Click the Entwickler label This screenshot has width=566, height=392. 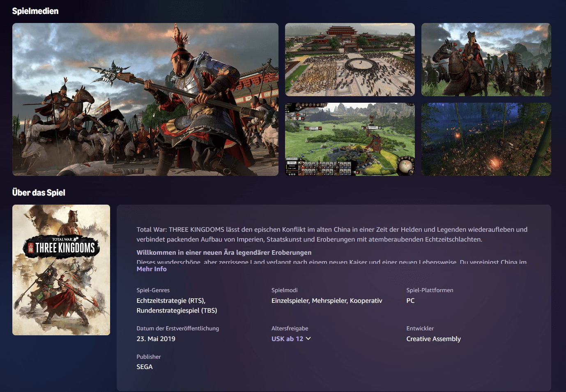pyautogui.click(x=420, y=328)
